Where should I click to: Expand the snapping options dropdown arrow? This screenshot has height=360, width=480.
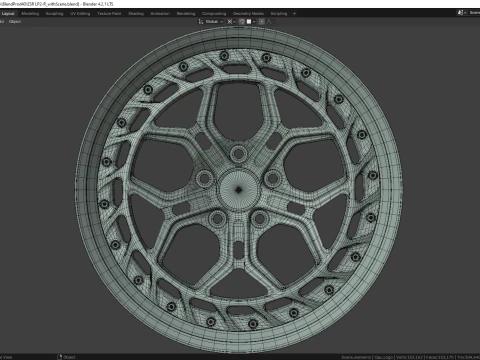click(254, 22)
